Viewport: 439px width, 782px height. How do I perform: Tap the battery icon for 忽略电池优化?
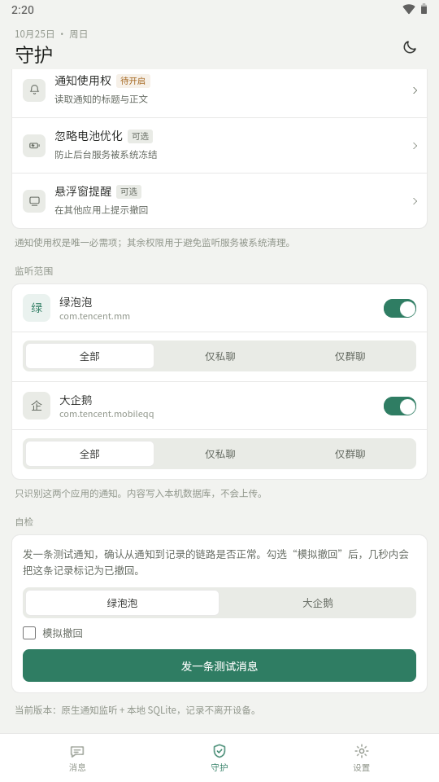[x=34, y=146]
